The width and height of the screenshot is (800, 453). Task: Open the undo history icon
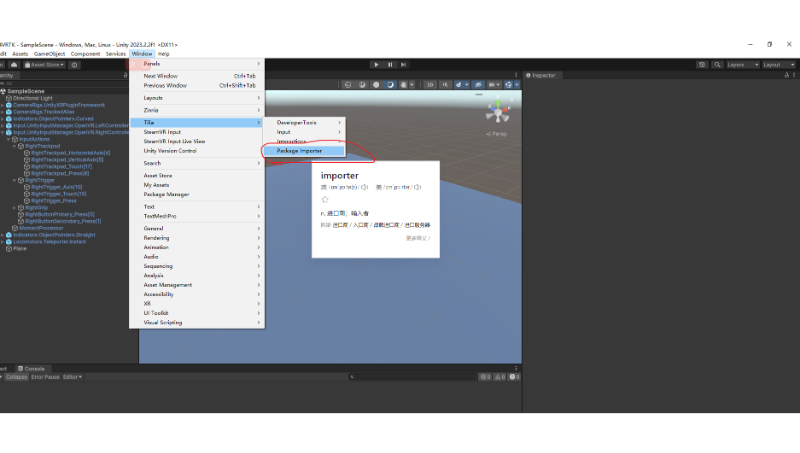pos(702,65)
